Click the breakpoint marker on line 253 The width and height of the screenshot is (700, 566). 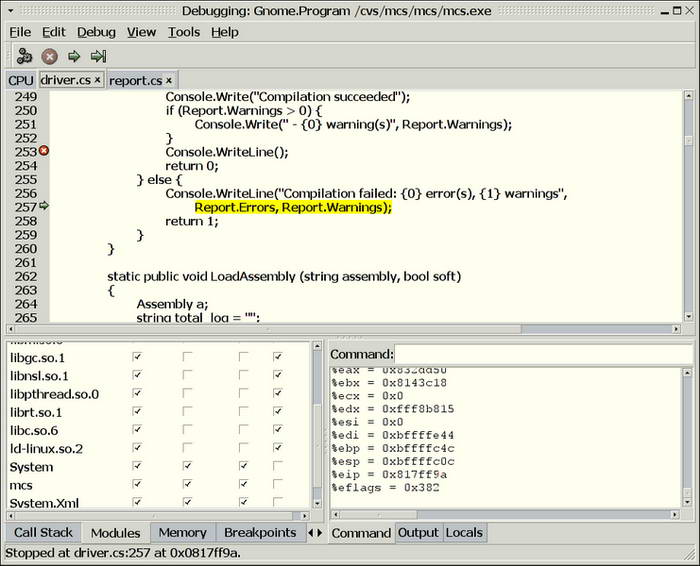pos(43,151)
